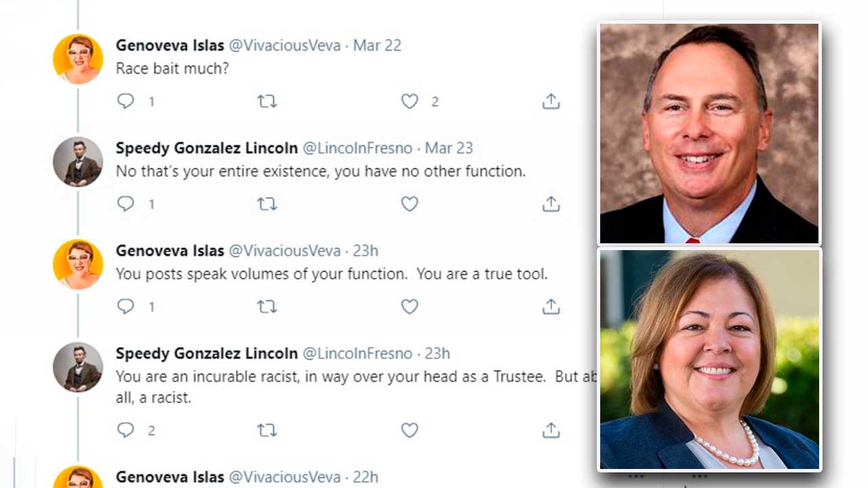868x488 pixels.
Task: Like the "You are a true tool" tweet
Action: [x=410, y=306]
